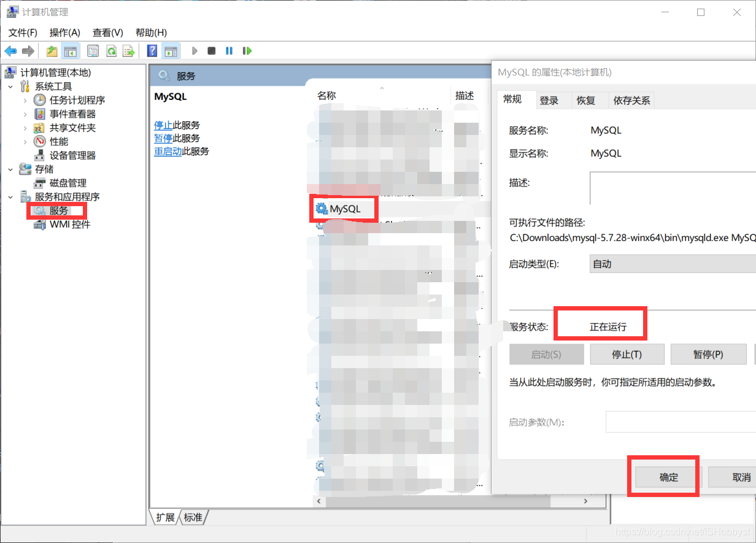The image size is (756, 543).
Task: Expand the 任务计划程序 node arrow
Action: 25,100
